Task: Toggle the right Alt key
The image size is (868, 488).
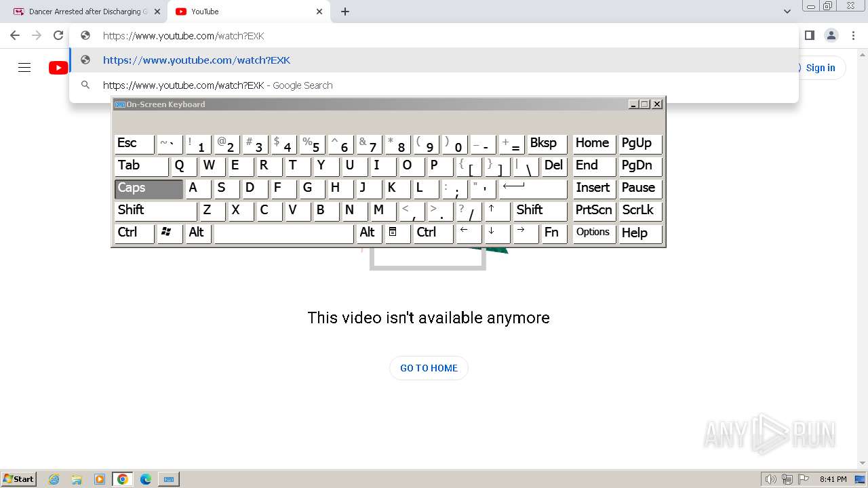Action: click(x=369, y=233)
